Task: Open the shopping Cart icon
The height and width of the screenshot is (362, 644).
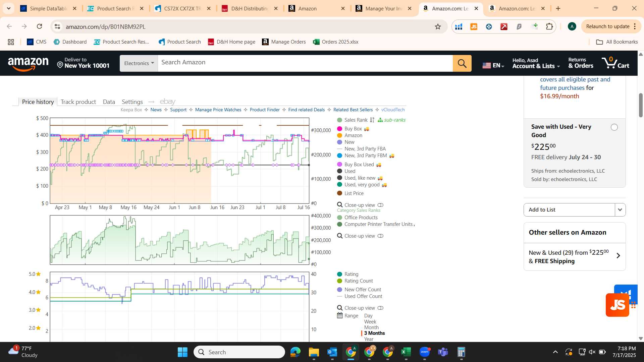Action: pyautogui.click(x=615, y=63)
